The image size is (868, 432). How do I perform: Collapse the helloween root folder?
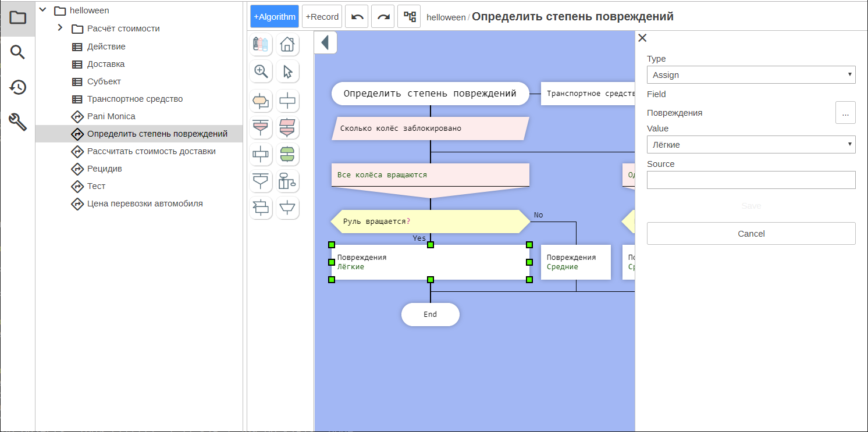42,10
